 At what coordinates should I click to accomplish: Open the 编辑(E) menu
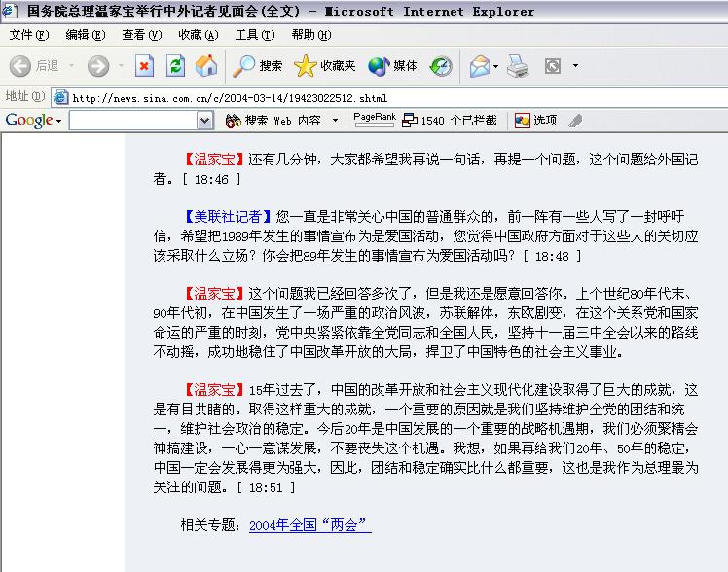click(86, 35)
